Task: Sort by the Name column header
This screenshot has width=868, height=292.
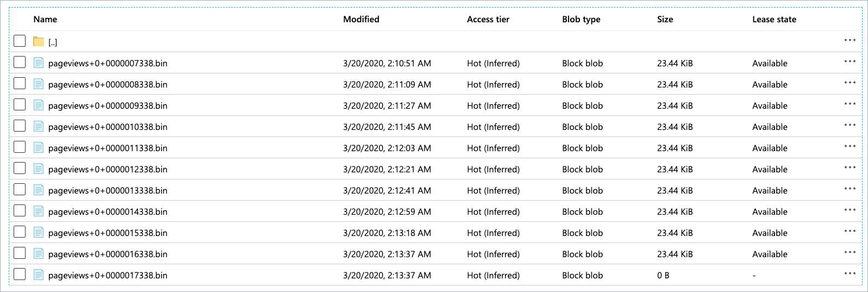Action: [45, 19]
